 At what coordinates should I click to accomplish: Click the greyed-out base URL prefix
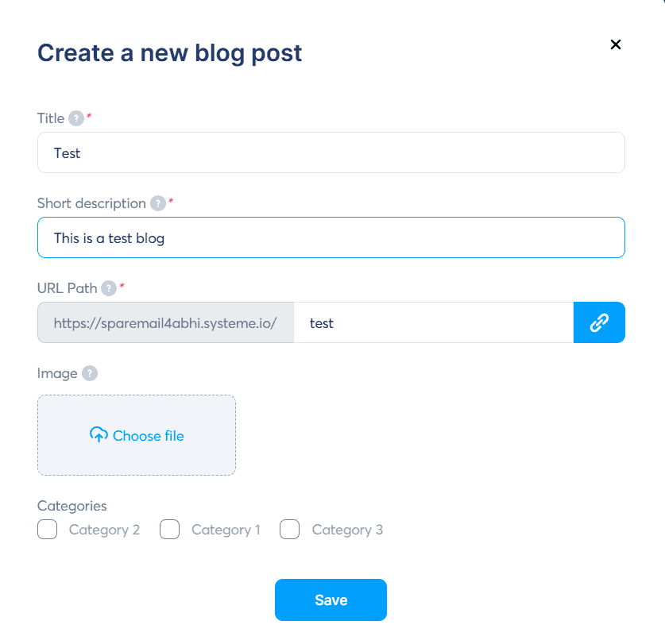tap(165, 323)
